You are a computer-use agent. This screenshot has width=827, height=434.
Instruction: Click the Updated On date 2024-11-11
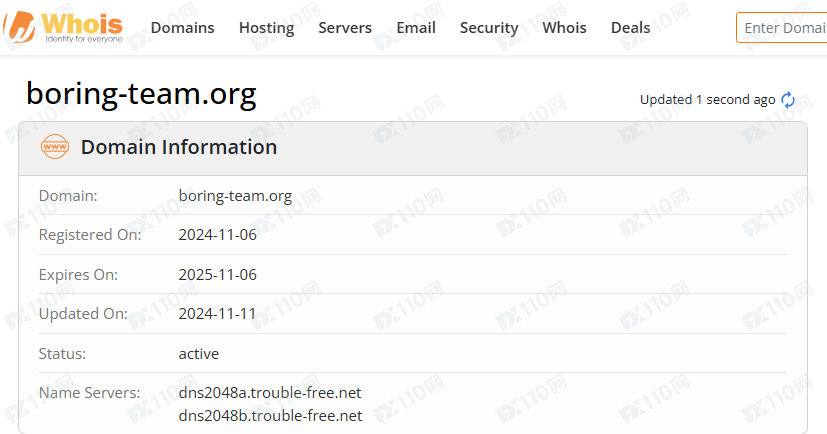pyautogui.click(x=217, y=314)
